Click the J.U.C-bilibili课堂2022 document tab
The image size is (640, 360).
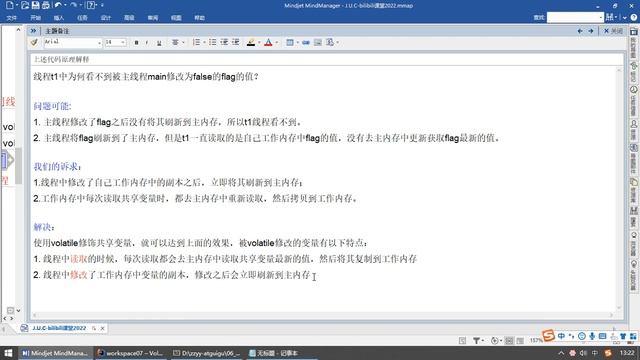click(x=59, y=328)
